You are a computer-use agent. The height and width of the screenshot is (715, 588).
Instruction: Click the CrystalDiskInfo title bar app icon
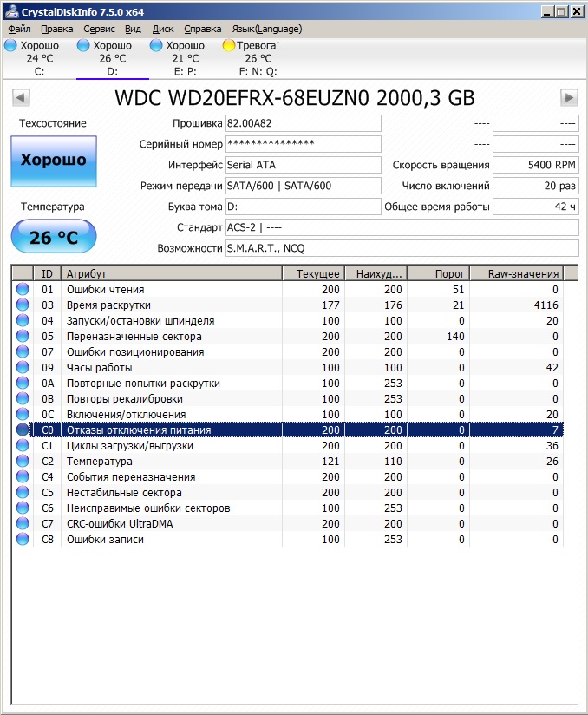pyautogui.click(x=11, y=11)
